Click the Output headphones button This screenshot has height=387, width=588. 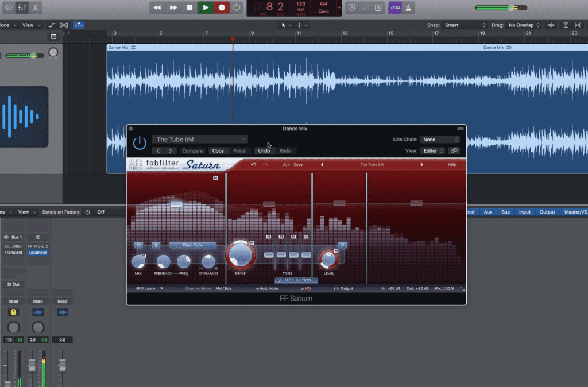click(343, 288)
